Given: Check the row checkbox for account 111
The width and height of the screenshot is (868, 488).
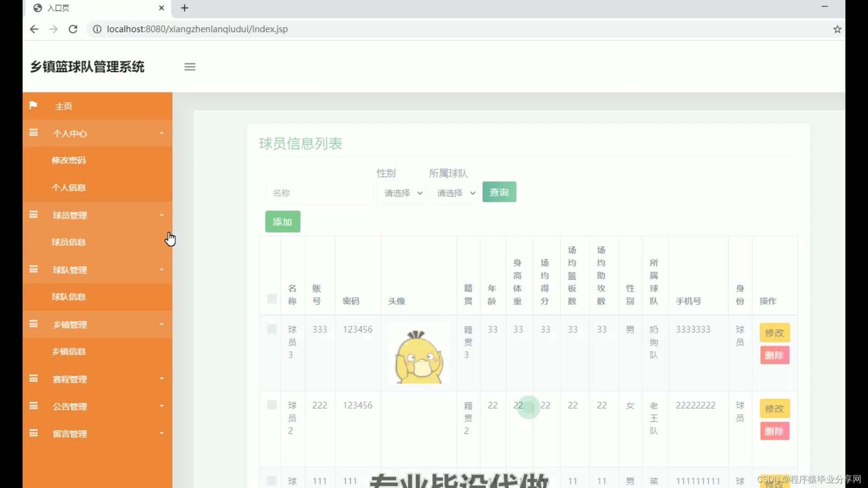Looking at the screenshot, I should point(272,481).
